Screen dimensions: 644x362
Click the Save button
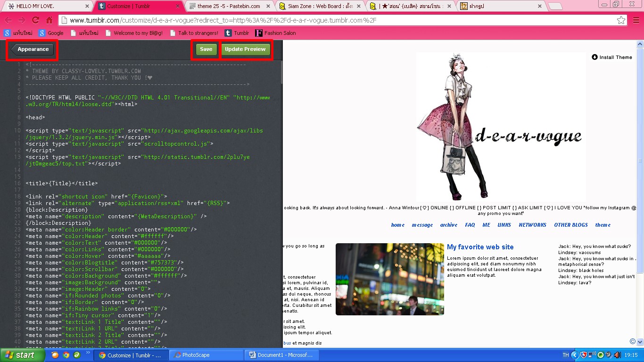[x=206, y=49]
